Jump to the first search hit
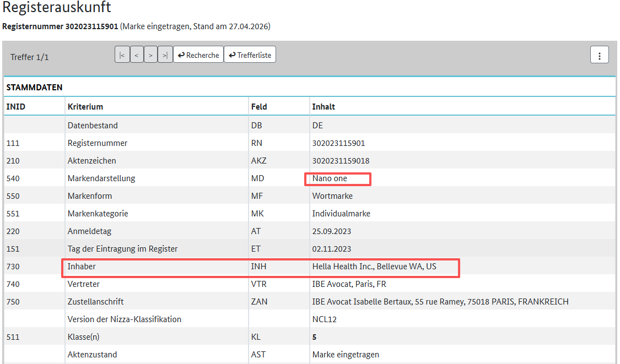The image size is (620, 364). [x=122, y=55]
